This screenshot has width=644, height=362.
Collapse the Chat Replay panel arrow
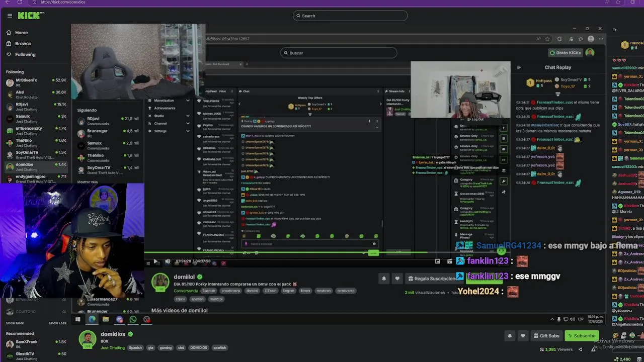point(519,67)
